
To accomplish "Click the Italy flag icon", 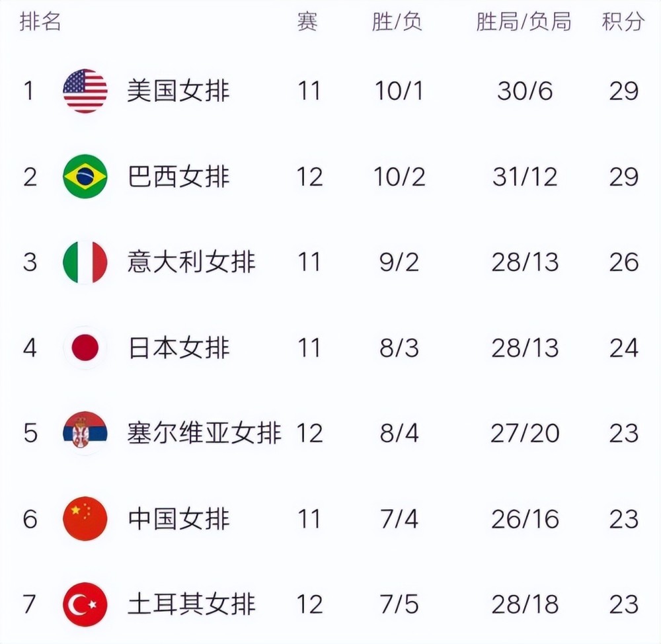I will pos(85,262).
